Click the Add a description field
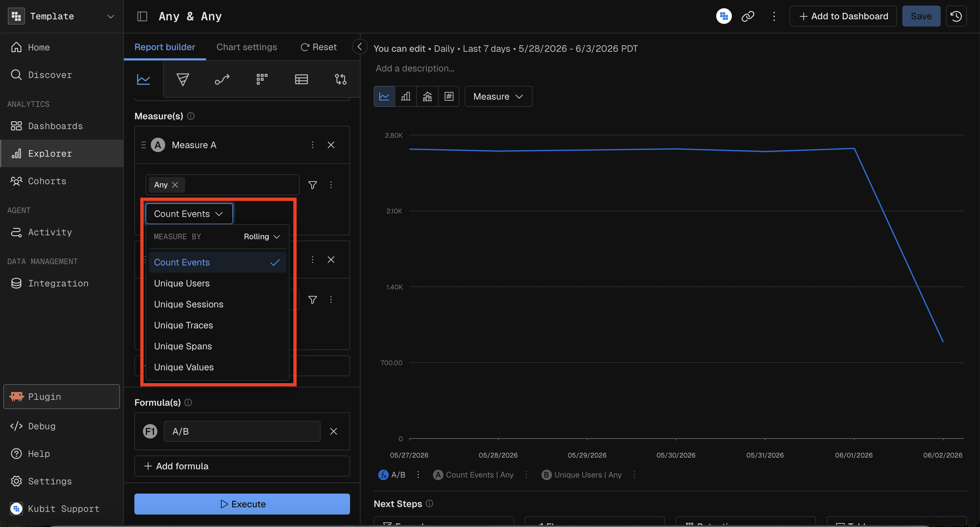Screen dimensions: 980x527 coord(415,68)
